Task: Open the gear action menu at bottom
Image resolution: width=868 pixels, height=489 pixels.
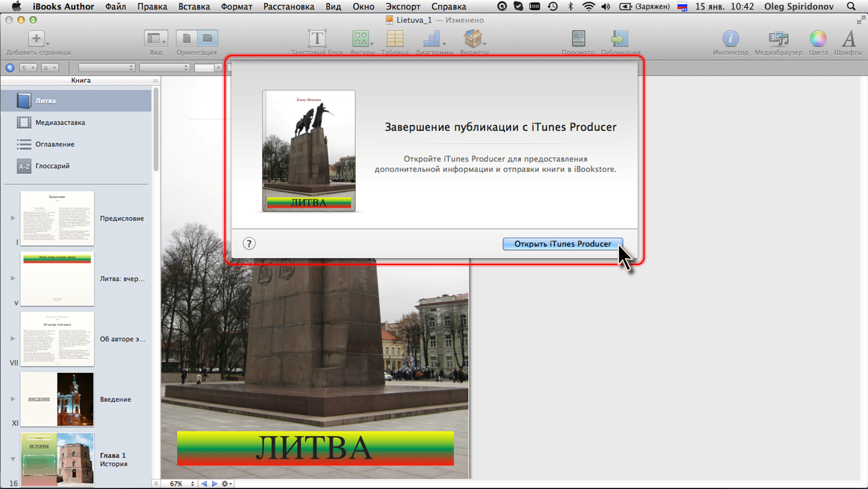Action: [x=226, y=484]
